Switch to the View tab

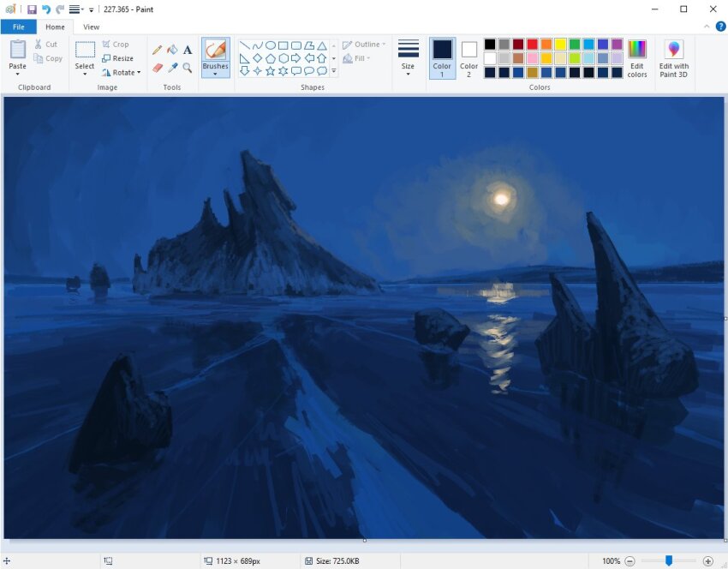pyautogui.click(x=91, y=27)
